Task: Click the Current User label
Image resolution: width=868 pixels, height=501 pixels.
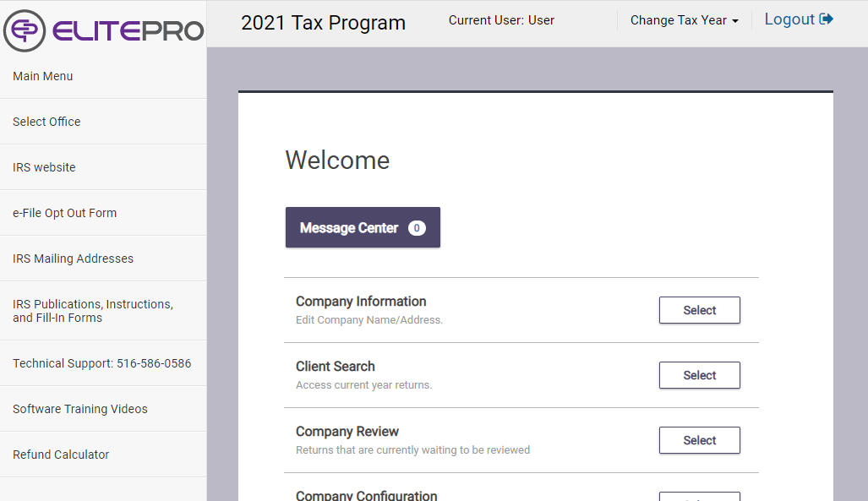Action: tap(501, 20)
